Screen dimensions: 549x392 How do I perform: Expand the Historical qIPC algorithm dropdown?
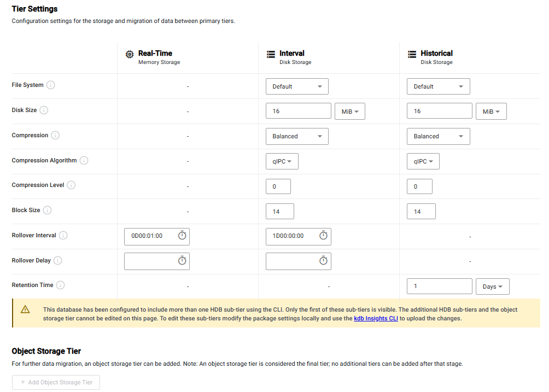[x=423, y=161]
